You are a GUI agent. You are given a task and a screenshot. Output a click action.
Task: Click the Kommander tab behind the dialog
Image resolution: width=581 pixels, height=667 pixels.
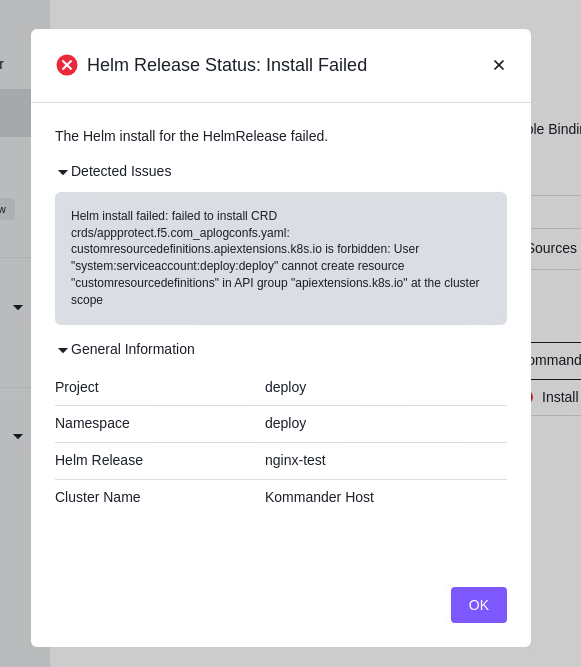tap(556, 360)
